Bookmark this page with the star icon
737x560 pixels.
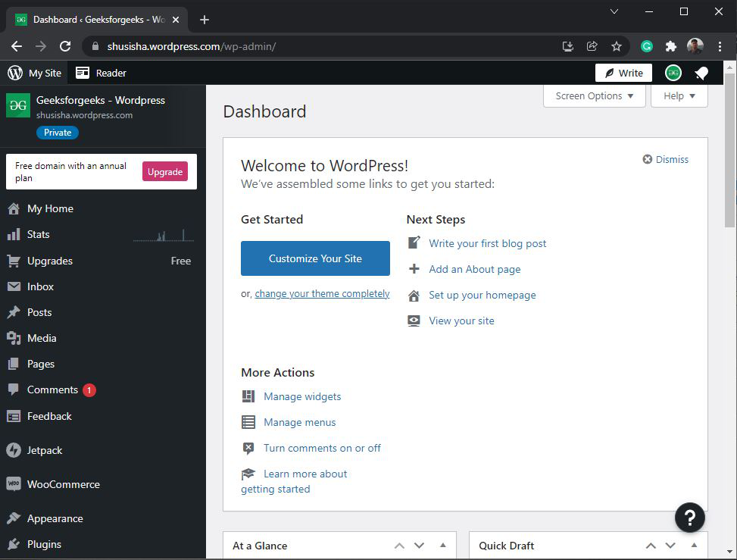pyautogui.click(x=617, y=46)
